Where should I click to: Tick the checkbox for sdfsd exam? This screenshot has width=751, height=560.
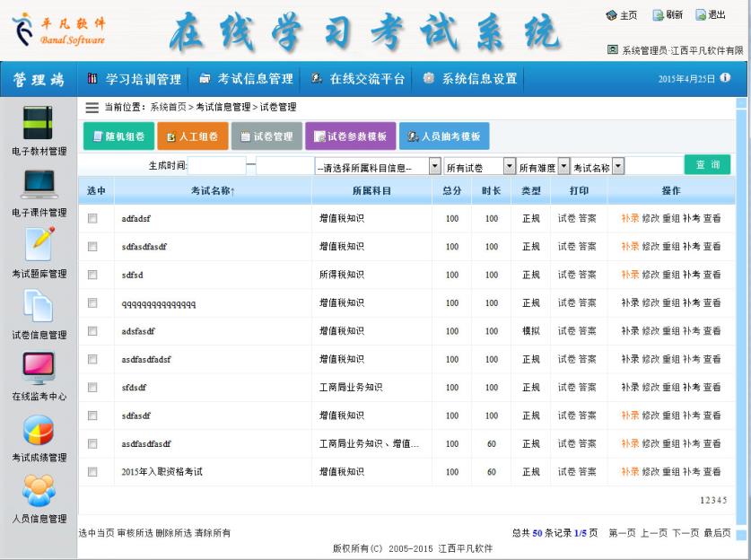[92, 275]
